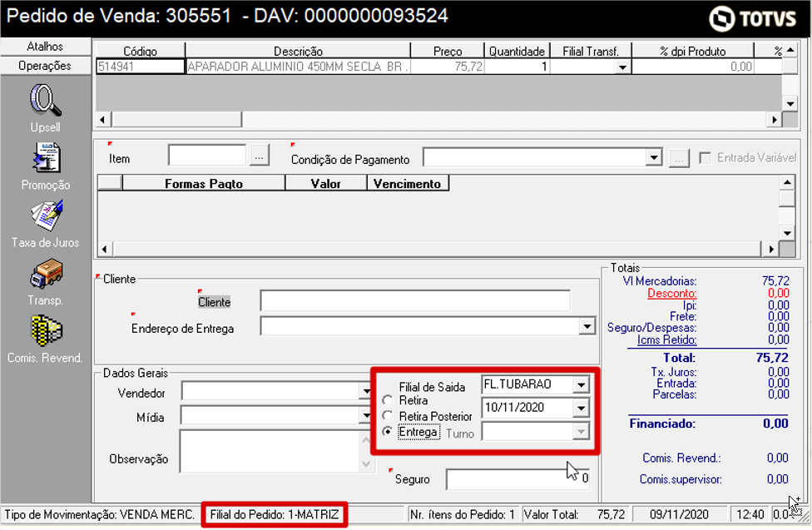This screenshot has width=812, height=530.
Task: Click the payment condition ellipsis button
Action: point(679,158)
